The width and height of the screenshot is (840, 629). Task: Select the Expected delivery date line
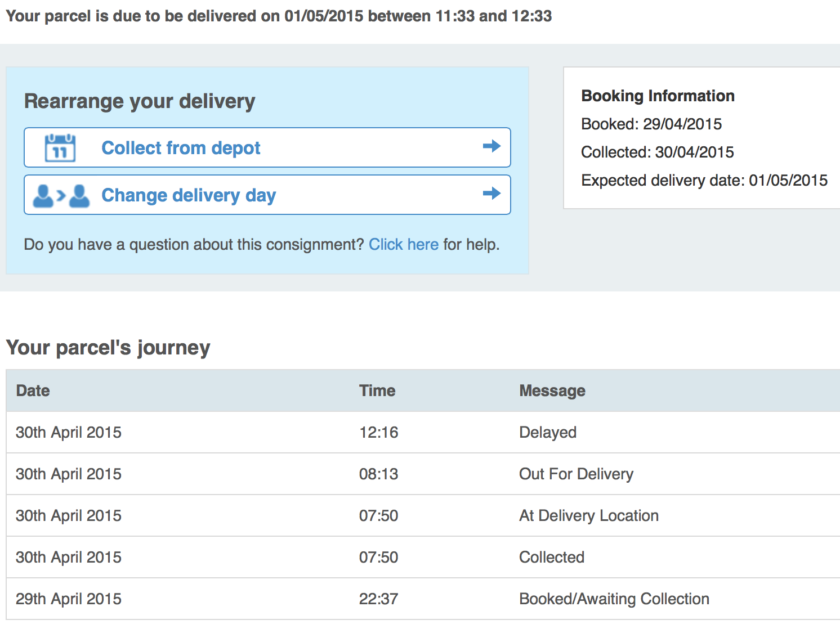704,180
